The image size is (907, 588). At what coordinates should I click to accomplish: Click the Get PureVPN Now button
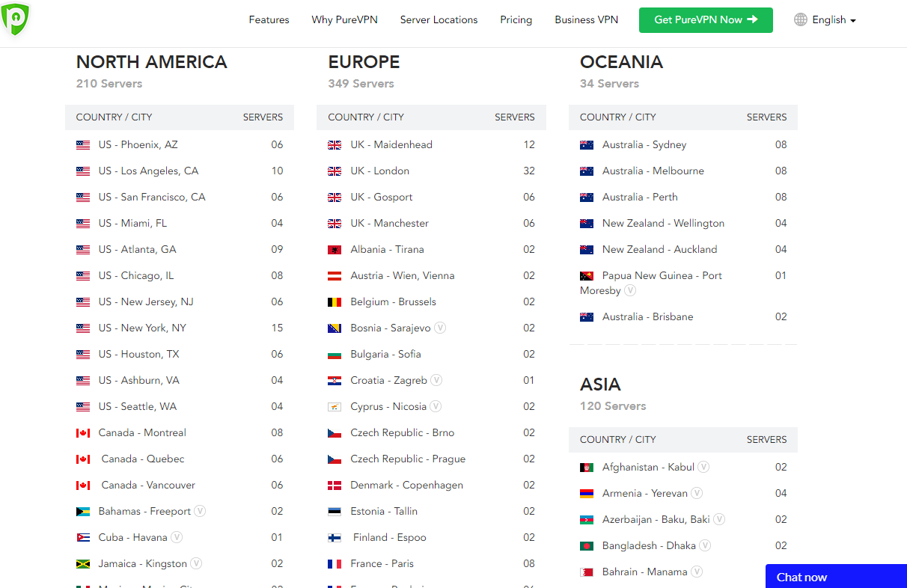(x=706, y=20)
